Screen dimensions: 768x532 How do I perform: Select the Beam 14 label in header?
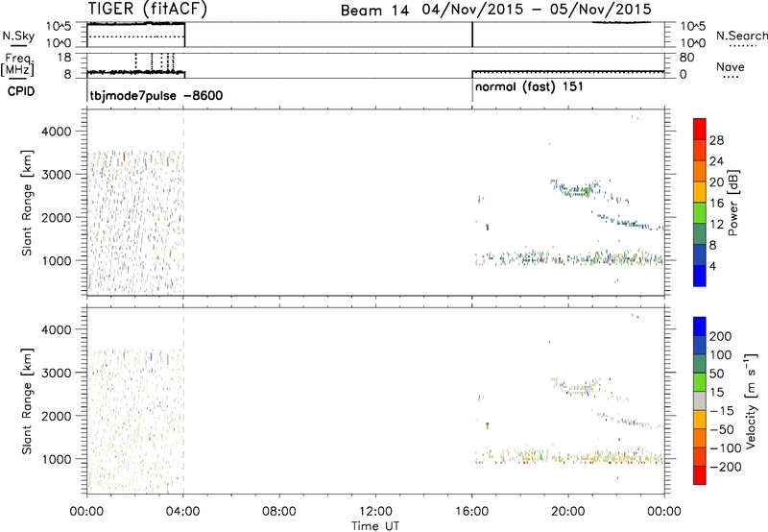[x=374, y=11]
